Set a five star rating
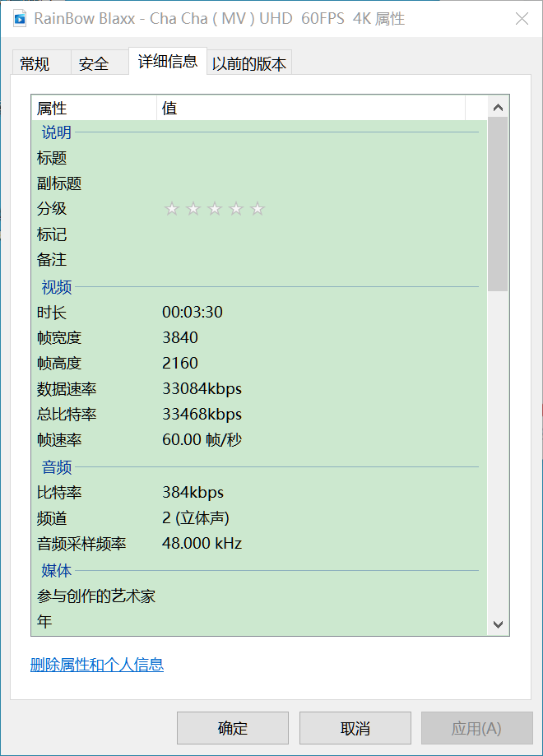Image resolution: width=543 pixels, height=756 pixels. point(258,209)
